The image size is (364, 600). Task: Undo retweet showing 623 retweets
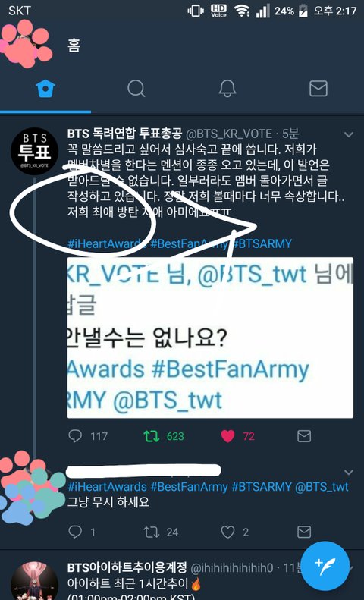coord(152,436)
